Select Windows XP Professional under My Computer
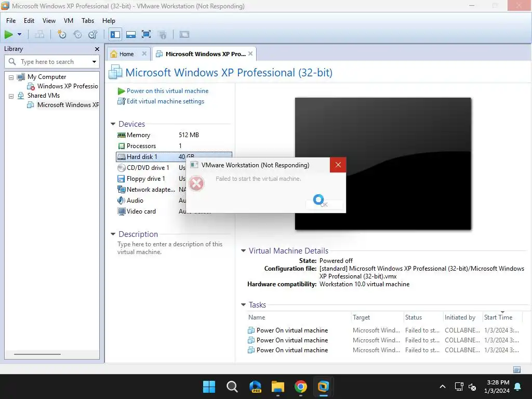532x399 pixels. 68,86
